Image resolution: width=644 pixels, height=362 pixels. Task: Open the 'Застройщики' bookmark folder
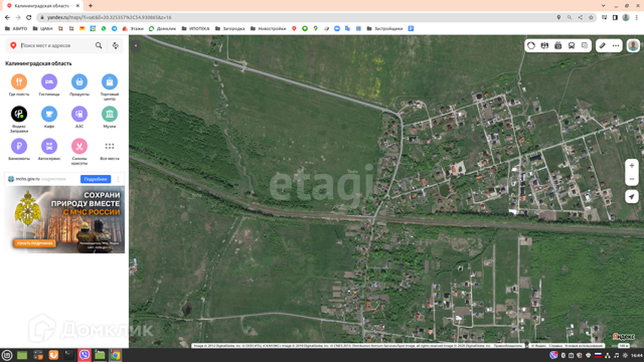(385, 29)
